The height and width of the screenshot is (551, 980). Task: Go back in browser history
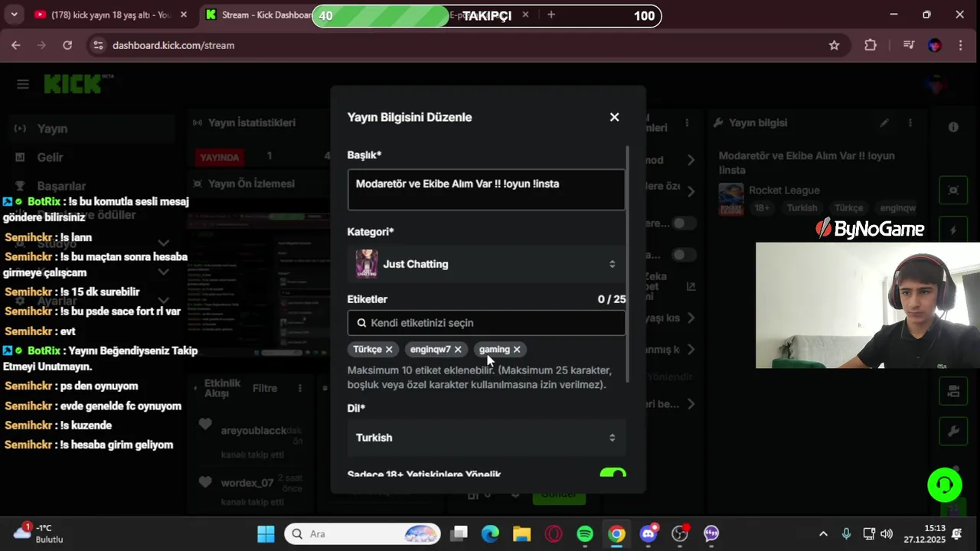[x=15, y=45]
